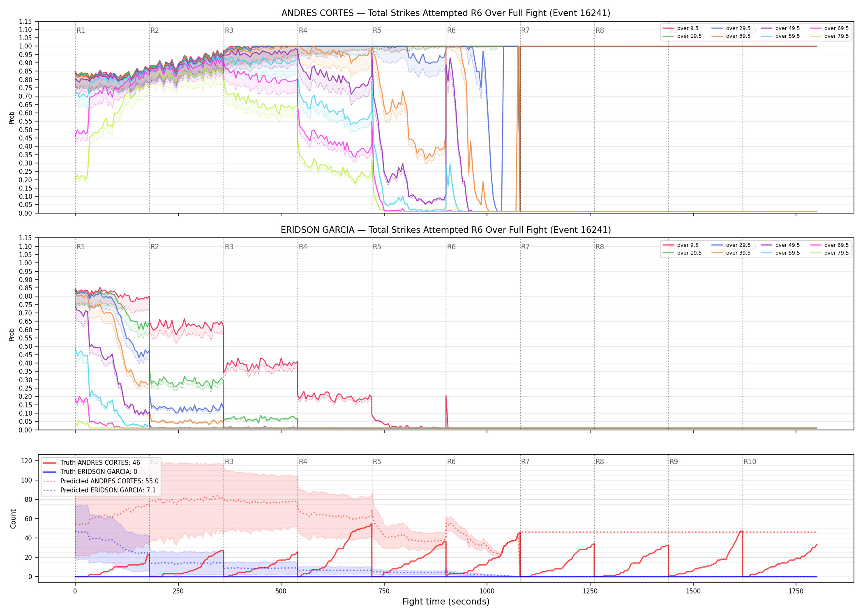
Task: Click the ERIDSON GARCIA chart title
Action: pyautogui.click(x=446, y=230)
